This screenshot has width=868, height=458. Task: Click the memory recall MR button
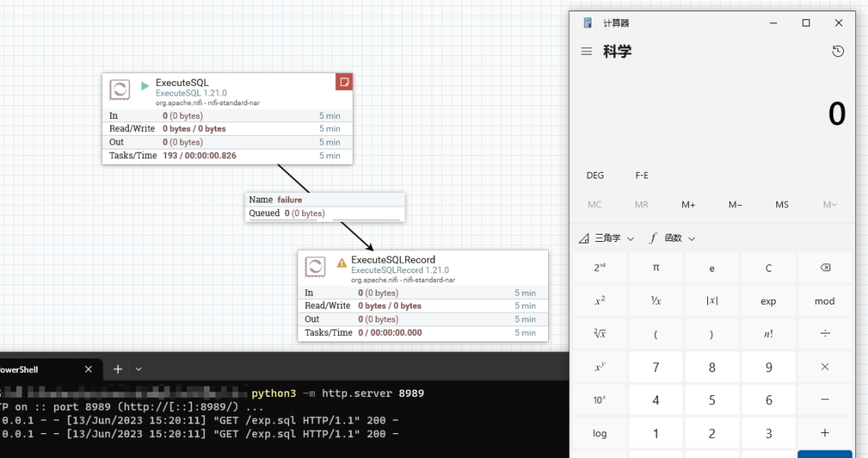pos(641,205)
